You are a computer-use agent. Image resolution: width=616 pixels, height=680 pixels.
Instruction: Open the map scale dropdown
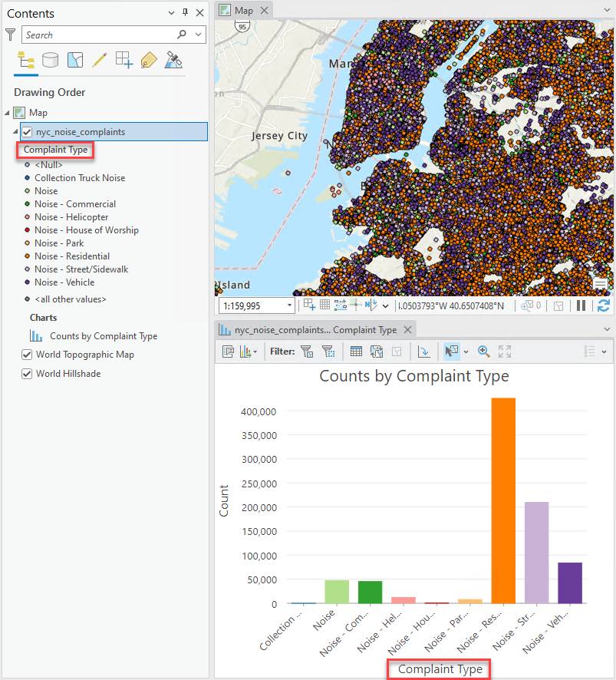(x=288, y=305)
